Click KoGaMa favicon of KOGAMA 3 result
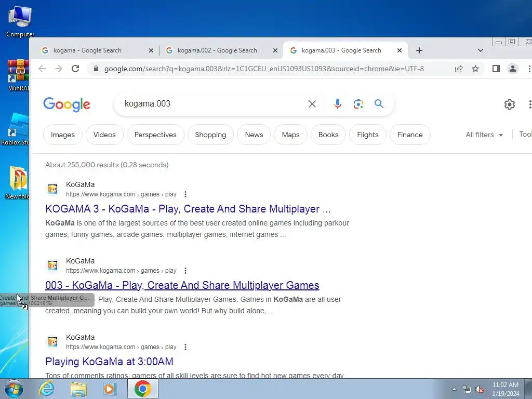The width and height of the screenshot is (532, 399). tap(52, 189)
